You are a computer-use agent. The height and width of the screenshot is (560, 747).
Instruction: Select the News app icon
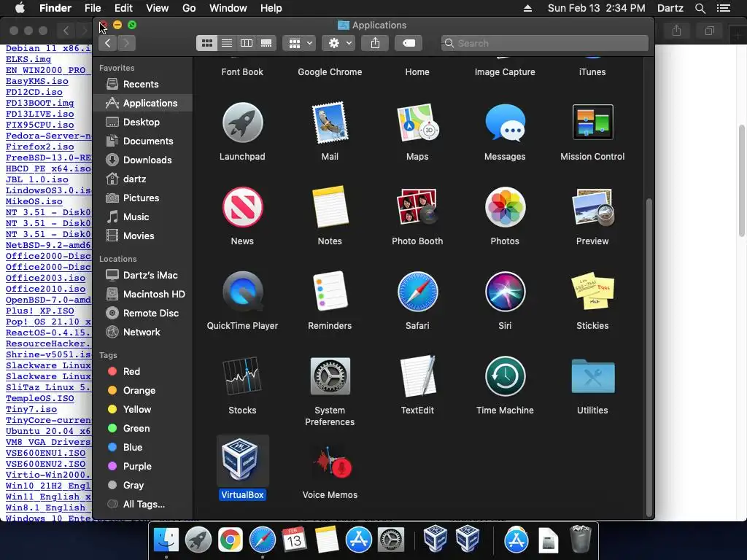pos(242,207)
